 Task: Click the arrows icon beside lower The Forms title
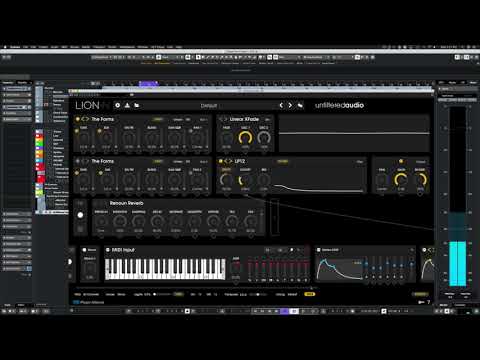click(x=85, y=161)
